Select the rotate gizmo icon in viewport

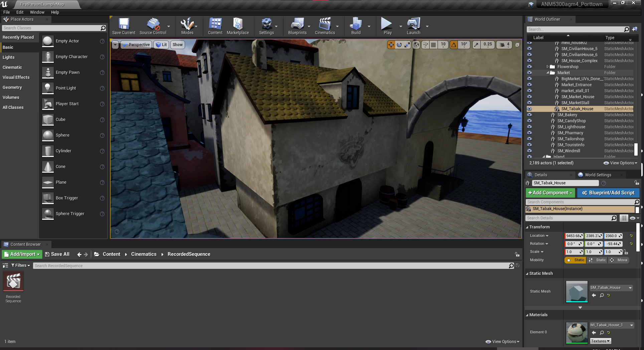pos(399,45)
